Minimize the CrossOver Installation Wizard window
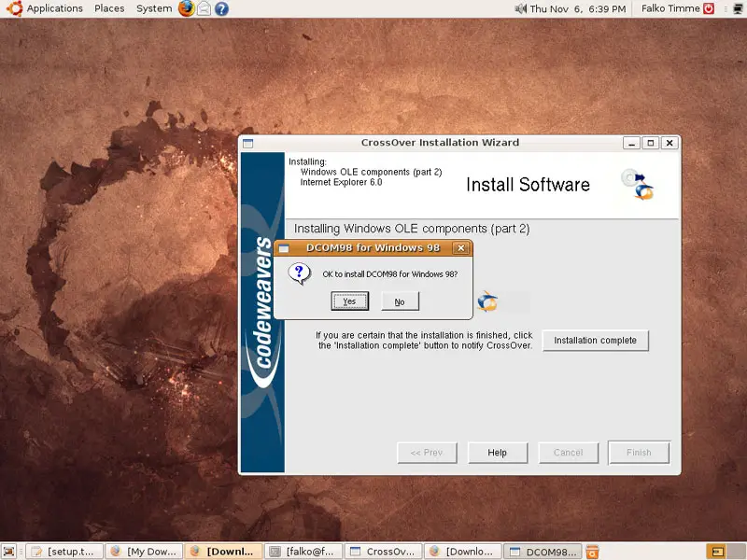This screenshot has height=560, width=747. (632, 143)
